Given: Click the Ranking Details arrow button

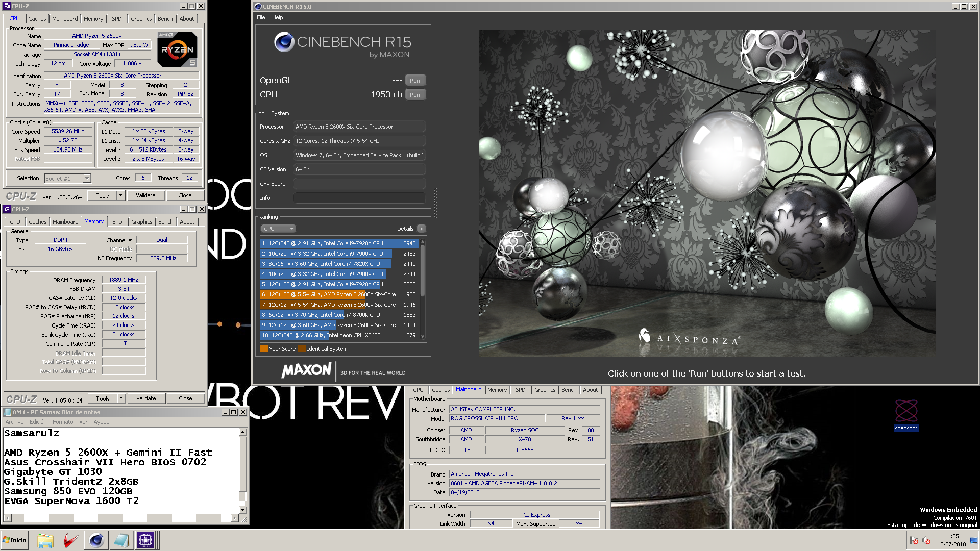Looking at the screenshot, I should coord(421,229).
